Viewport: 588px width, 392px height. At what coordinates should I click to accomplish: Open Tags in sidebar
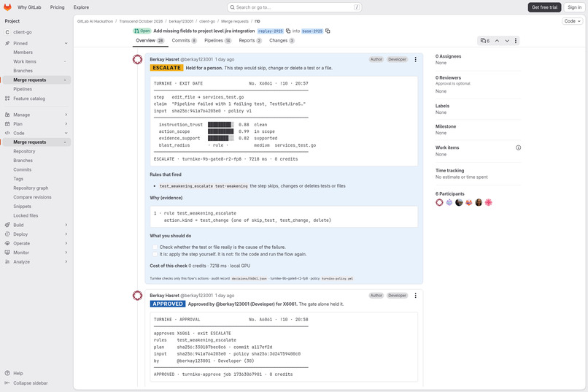coord(18,179)
